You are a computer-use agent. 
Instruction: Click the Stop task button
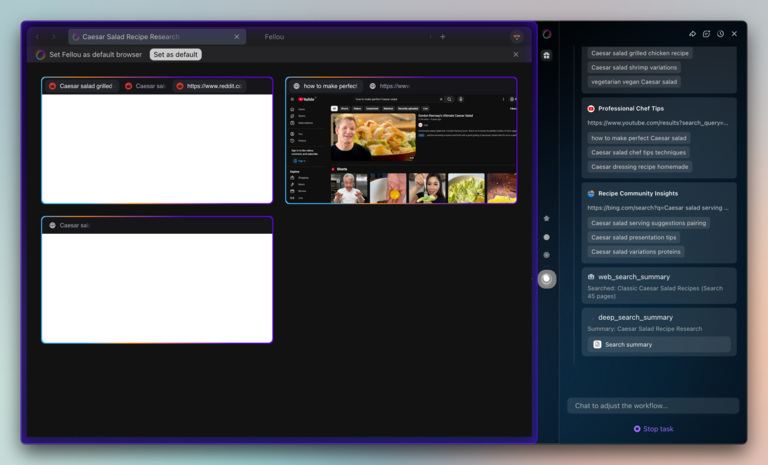coord(653,429)
